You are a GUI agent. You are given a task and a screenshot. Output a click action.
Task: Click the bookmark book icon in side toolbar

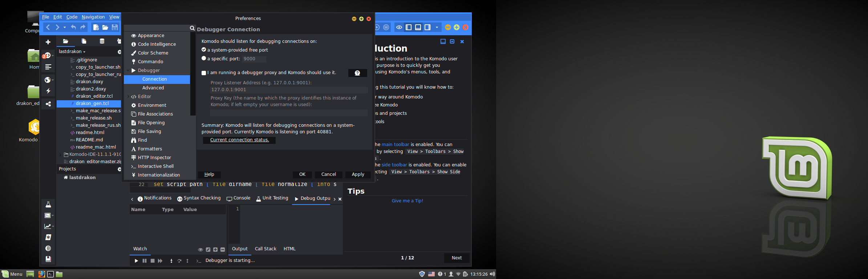pyautogui.click(x=48, y=259)
